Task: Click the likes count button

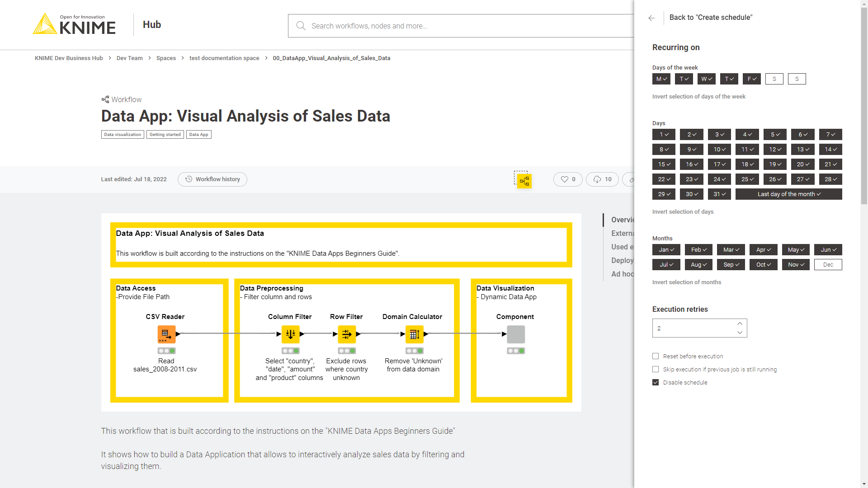Action: 568,179
